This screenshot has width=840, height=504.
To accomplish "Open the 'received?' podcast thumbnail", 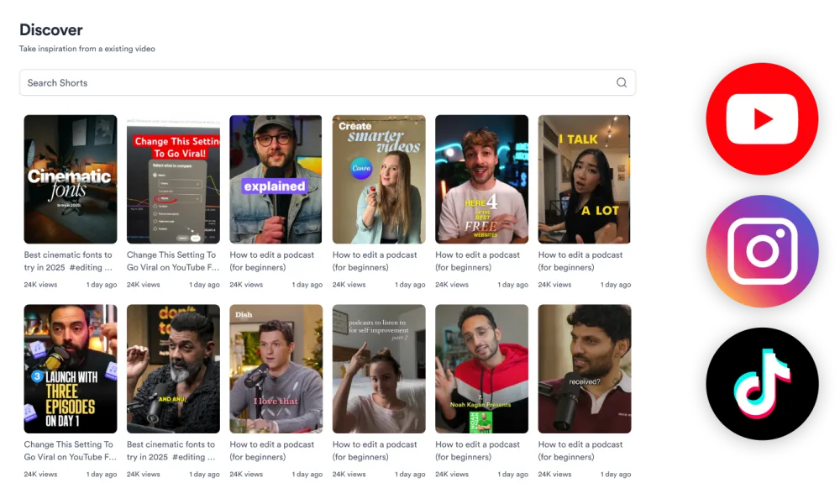I will [585, 369].
